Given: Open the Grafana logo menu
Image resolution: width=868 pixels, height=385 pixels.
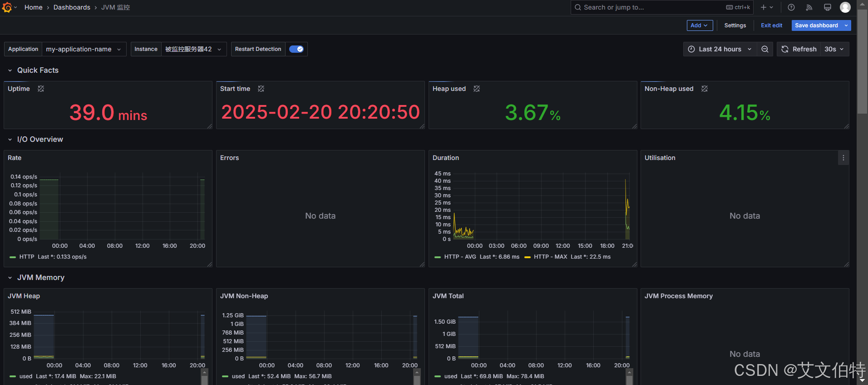Looking at the screenshot, I should click(7, 7).
